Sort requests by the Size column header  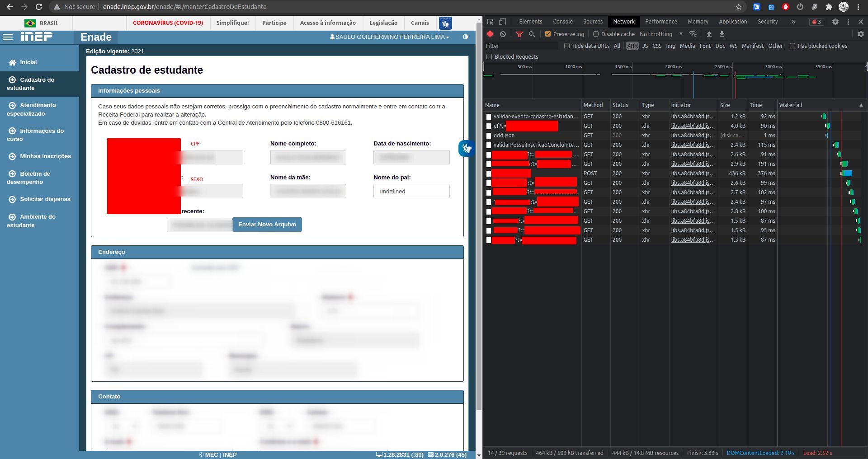(732, 105)
